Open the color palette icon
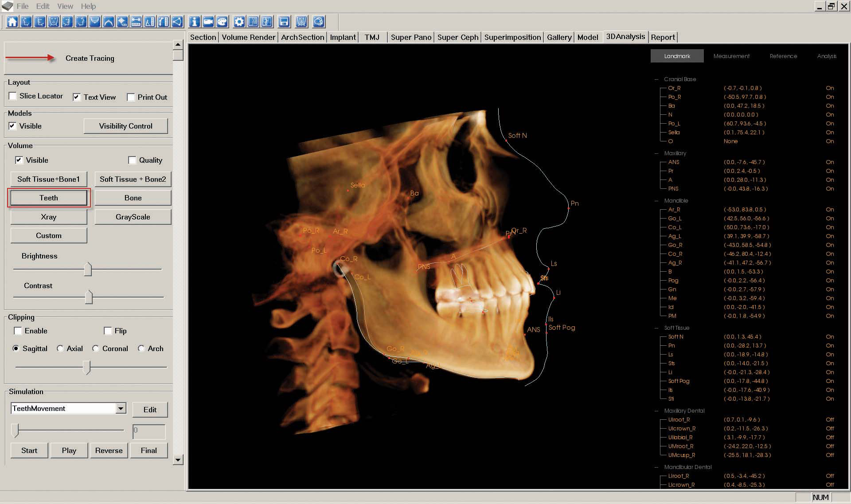This screenshot has height=504, width=851. [222, 21]
